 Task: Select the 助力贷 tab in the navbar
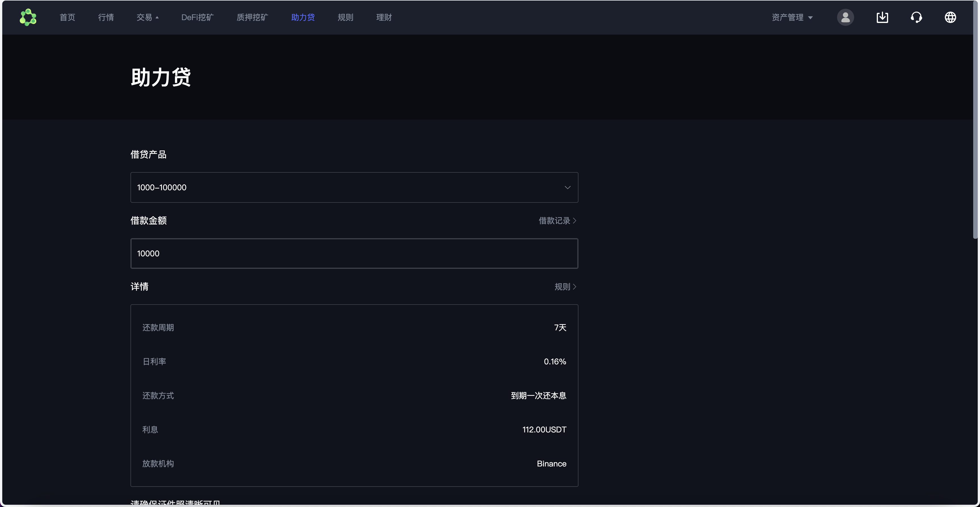tap(303, 17)
